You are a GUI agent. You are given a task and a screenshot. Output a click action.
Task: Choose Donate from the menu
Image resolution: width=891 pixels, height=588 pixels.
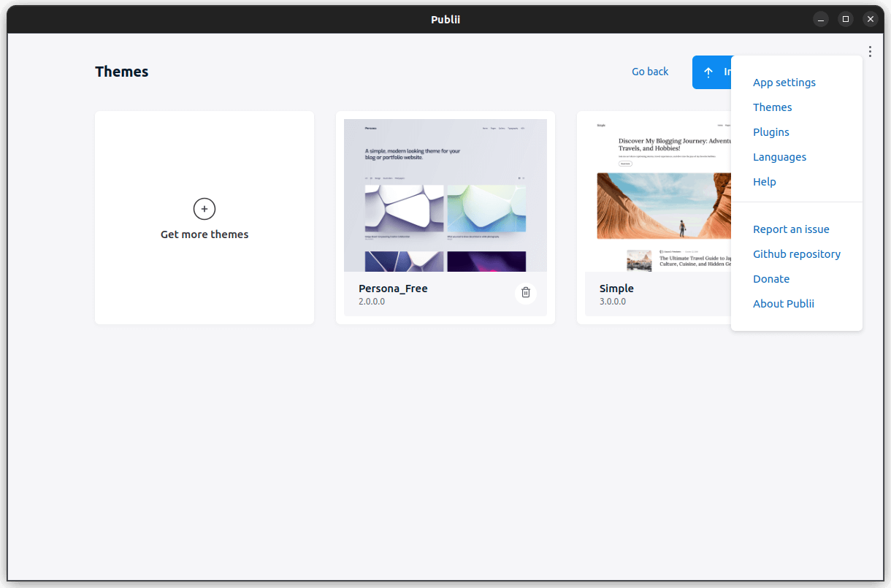[771, 279]
